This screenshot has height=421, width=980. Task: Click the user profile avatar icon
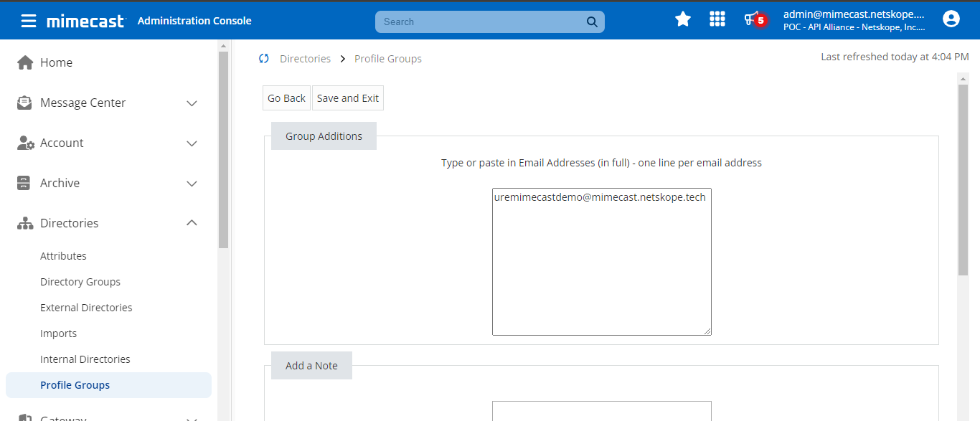(951, 19)
